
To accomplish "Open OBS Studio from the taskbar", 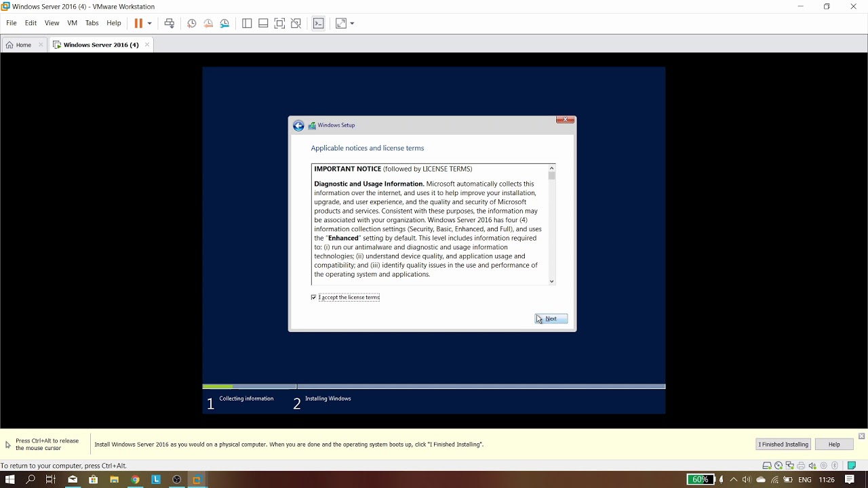I will [177, 479].
